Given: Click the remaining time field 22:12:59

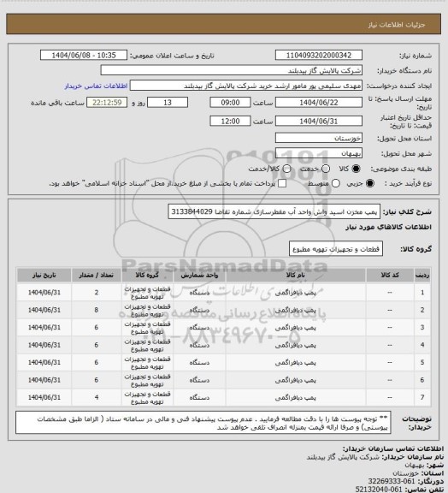Looking at the screenshot, I should click(107, 103).
